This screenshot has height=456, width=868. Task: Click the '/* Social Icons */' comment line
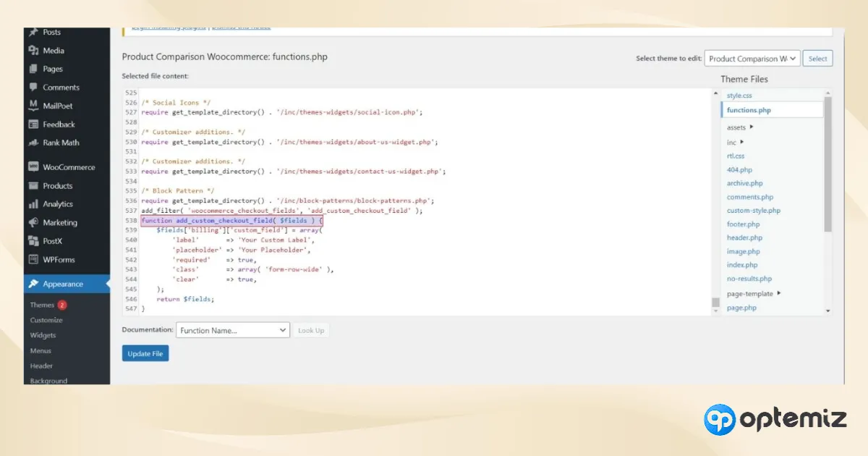click(176, 103)
